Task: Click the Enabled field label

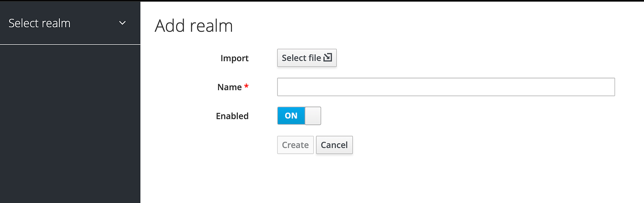Action: (232, 116)
